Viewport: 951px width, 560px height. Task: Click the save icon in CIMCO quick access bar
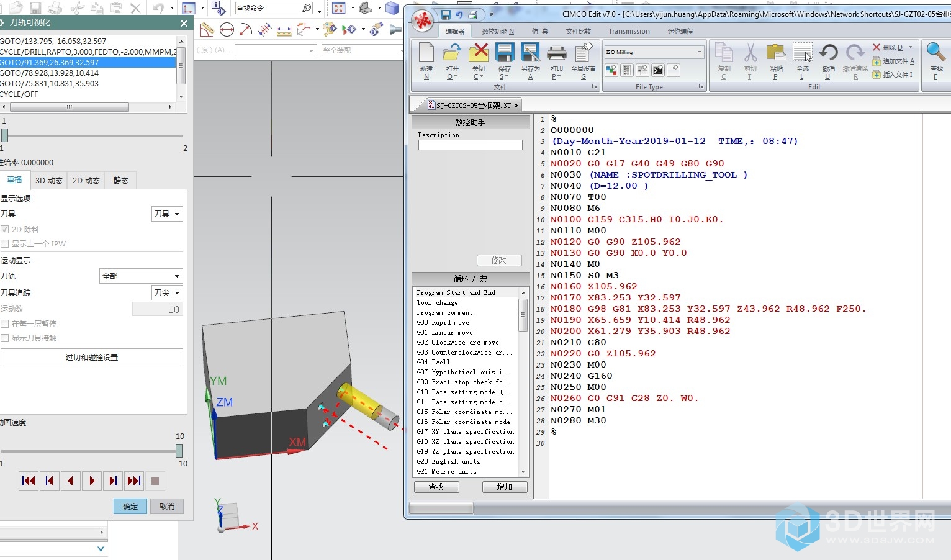click(x=445, y=14)
